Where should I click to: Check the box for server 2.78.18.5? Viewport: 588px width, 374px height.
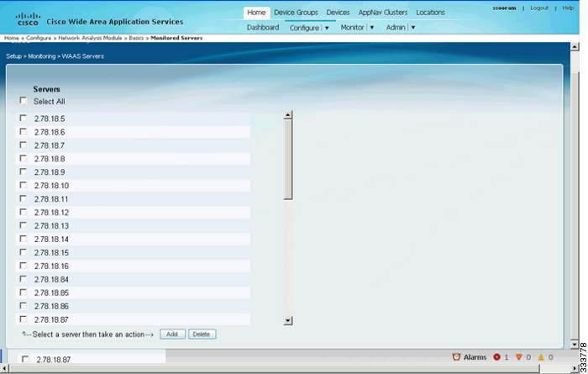click(x=24, y=119)
